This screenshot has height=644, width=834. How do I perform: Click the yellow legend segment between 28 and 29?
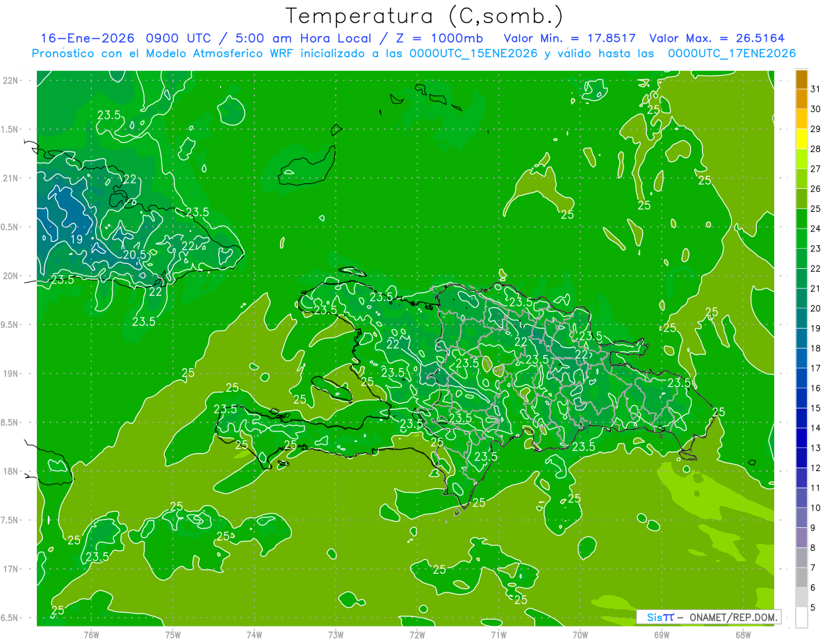click(801, 139)
